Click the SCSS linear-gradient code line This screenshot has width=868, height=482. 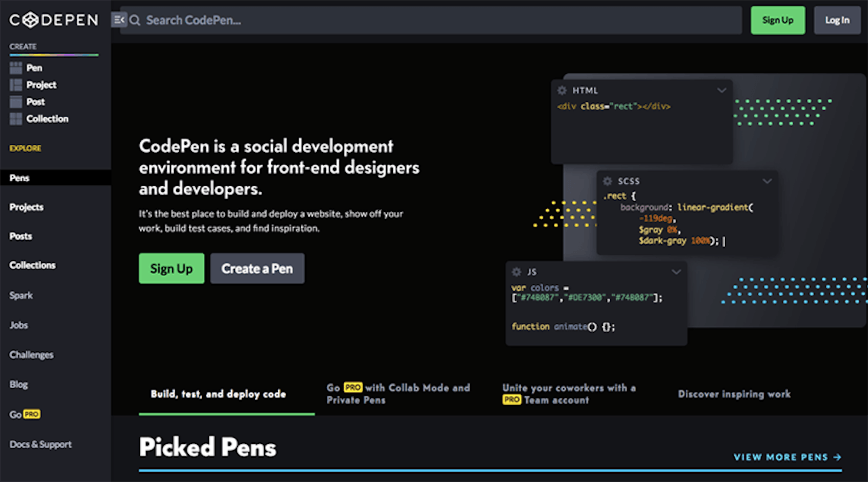687,207
